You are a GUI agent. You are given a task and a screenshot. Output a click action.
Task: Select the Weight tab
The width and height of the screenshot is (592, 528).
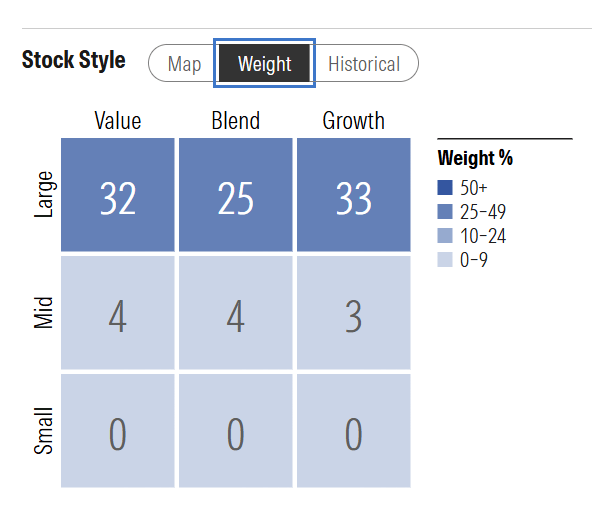[264, 63]
